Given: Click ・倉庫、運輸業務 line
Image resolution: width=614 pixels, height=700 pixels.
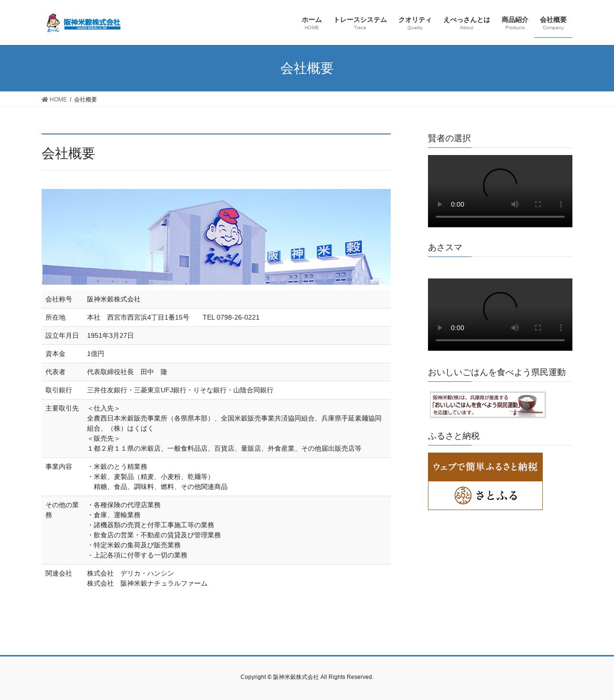Looking at the screenshot, I should coord(114,515).
